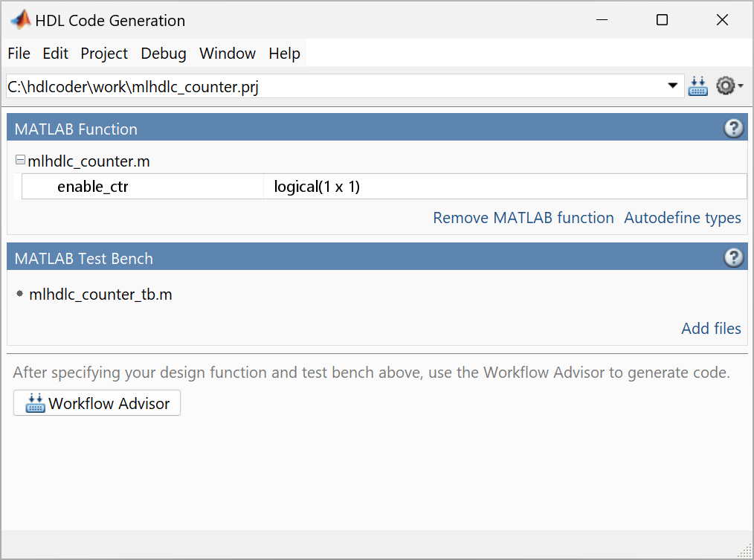Open help for the MATLAB Function panel
754x560 pixels.
coord(734,127)
